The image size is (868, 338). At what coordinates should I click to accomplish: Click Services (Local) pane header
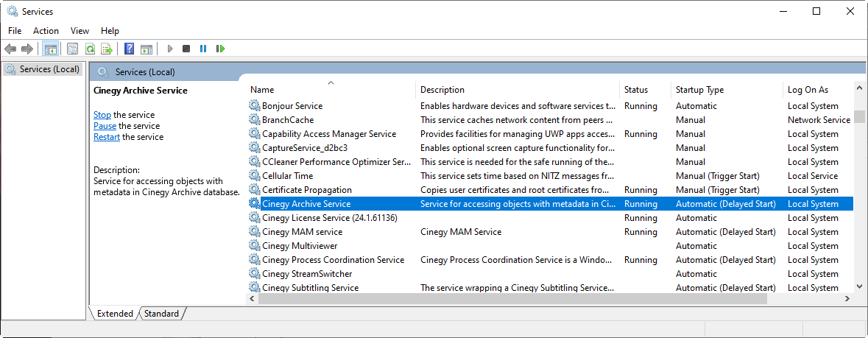(145, 72)
